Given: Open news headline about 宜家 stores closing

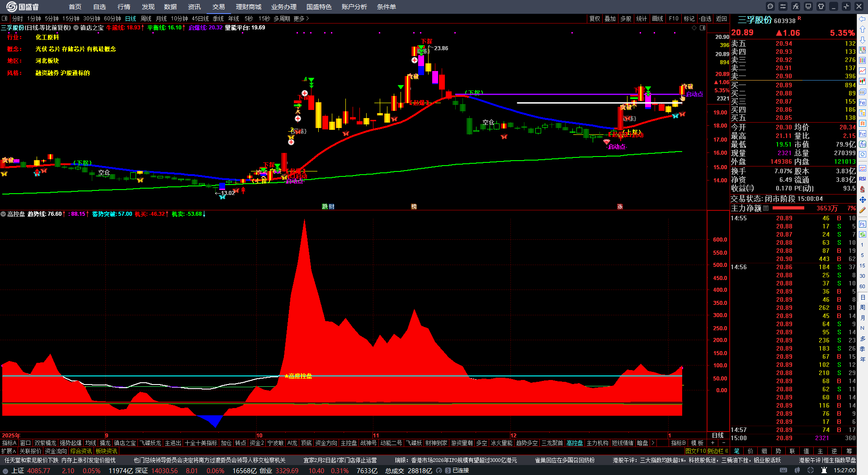Looking at the screenshot, I should click(x=340, y=460).
